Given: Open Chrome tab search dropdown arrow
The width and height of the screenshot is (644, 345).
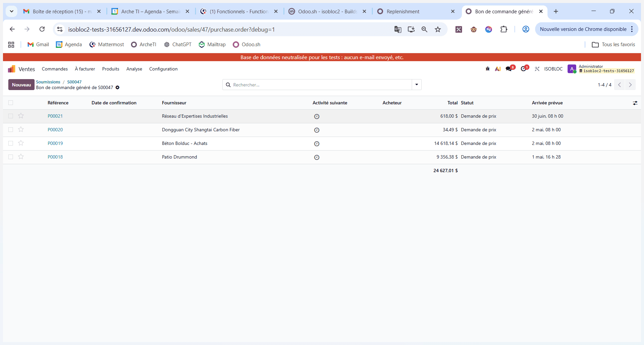Looking at the screenshot, I should [12, 11].
